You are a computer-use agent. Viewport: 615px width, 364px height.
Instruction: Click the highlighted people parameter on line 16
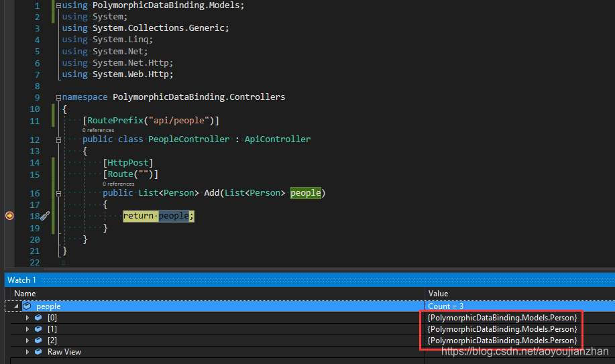click(x=306, y=192)
